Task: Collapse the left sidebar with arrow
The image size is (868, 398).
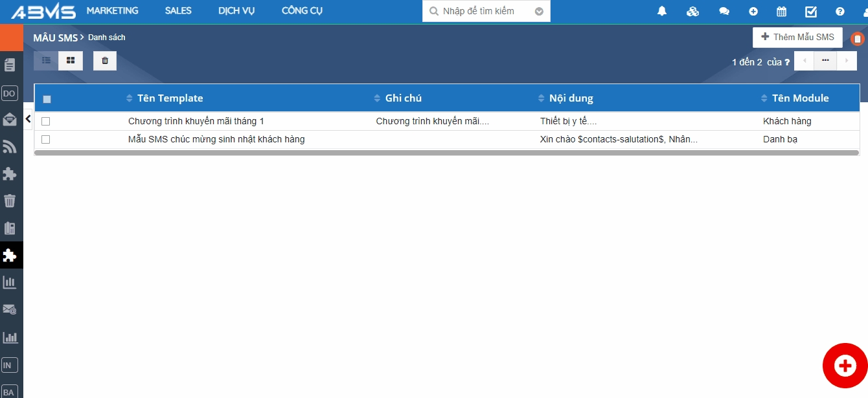Action: [x=28, y=118]
